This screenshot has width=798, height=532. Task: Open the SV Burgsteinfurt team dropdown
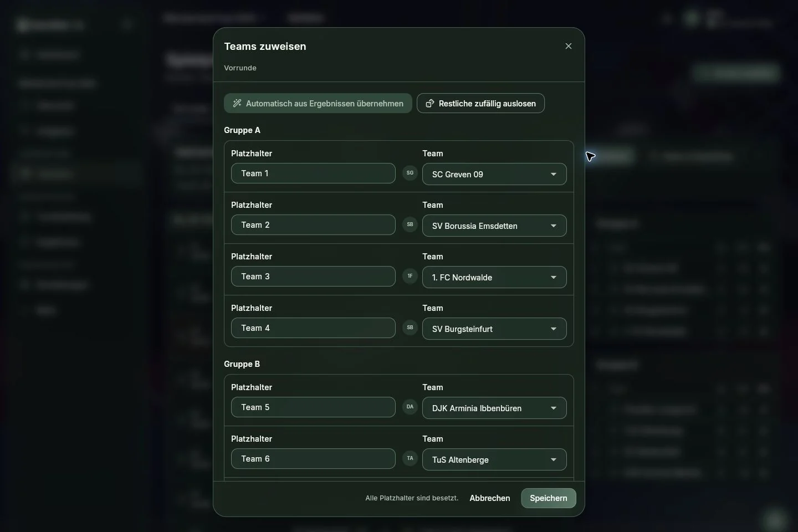[x=494, y=329]
